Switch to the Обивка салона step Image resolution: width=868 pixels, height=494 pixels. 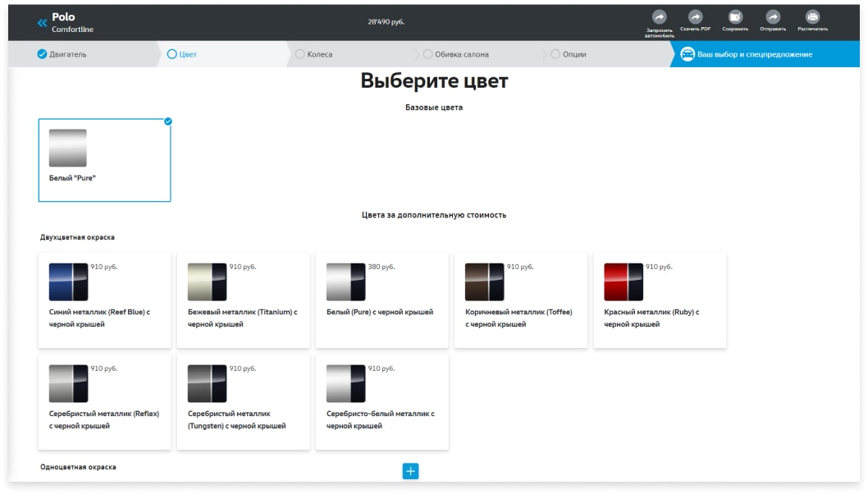(x=456, y=54)
